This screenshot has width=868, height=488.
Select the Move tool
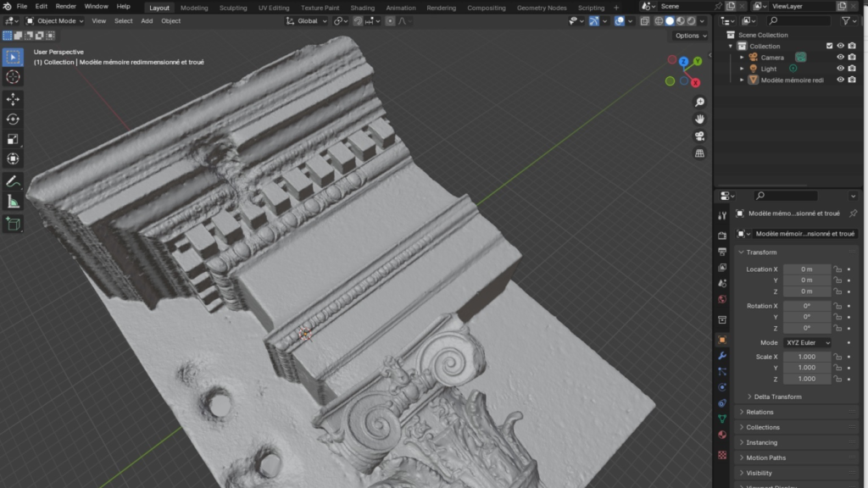13,99
